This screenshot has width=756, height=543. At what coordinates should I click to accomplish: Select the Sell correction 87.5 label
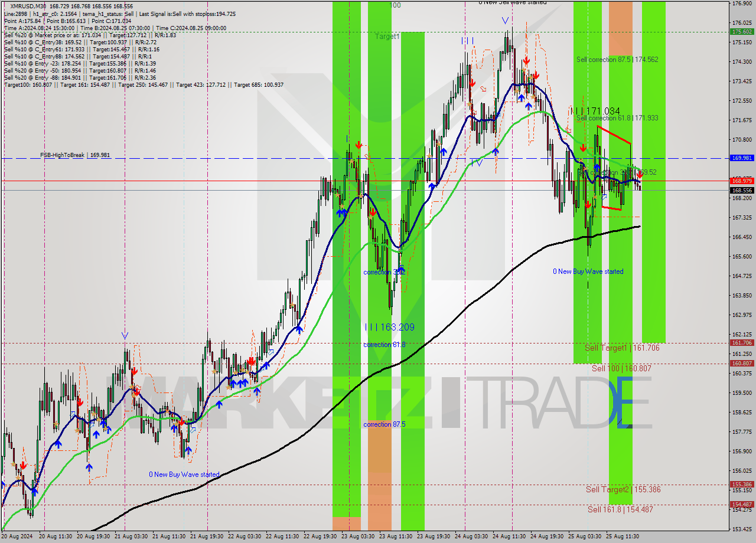click(617, 60)
